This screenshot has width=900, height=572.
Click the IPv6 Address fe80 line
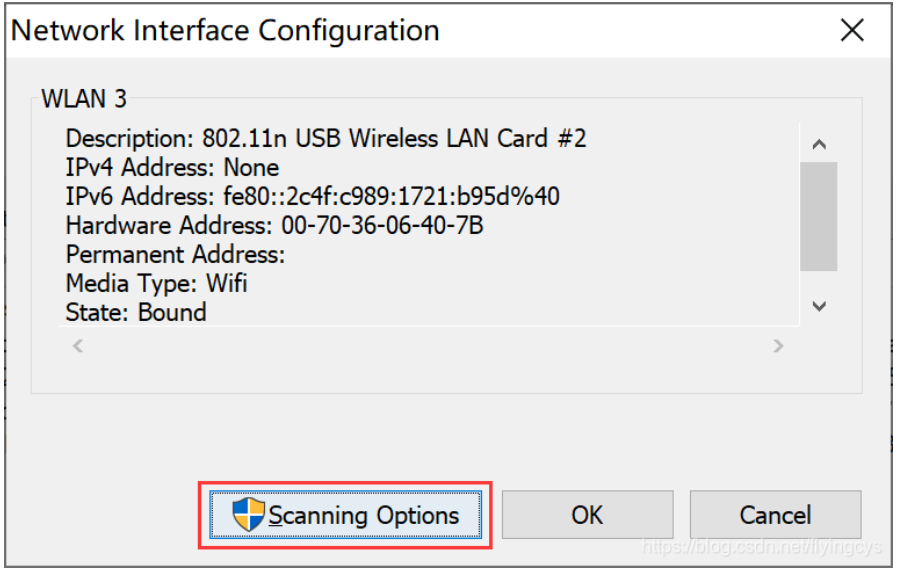pyautogui.click(x=312, y=197)
